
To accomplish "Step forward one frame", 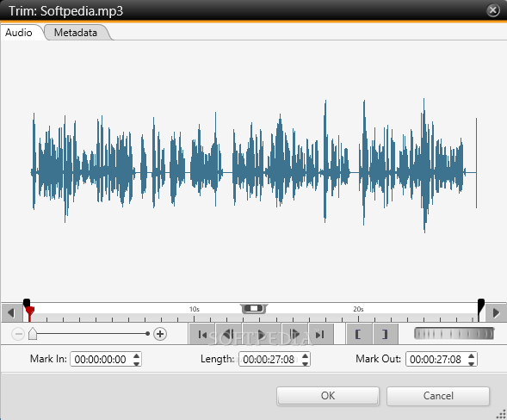I will click(294, 334).
